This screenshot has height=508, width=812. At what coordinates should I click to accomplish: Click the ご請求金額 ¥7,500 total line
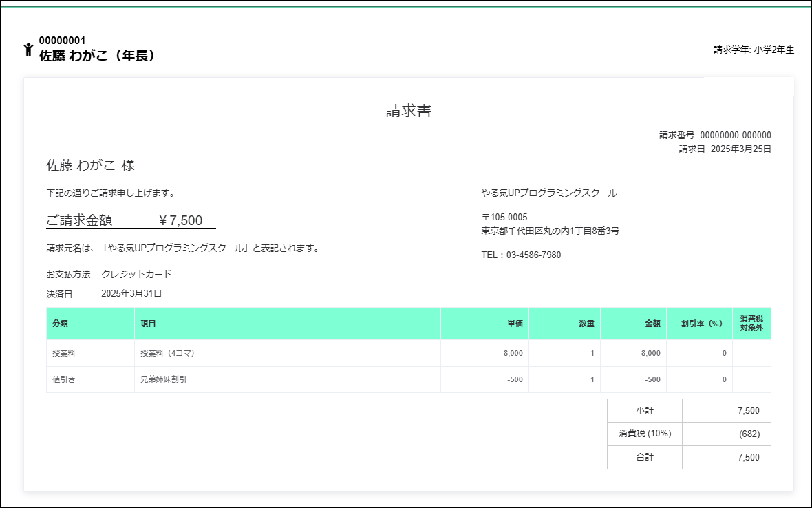[x=131, y=220]
